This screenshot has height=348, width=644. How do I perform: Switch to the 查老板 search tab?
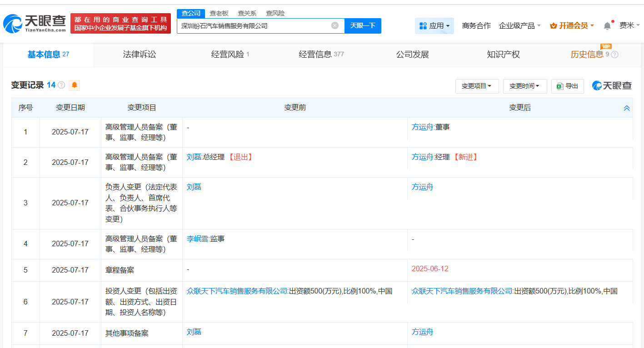[219, 13]
